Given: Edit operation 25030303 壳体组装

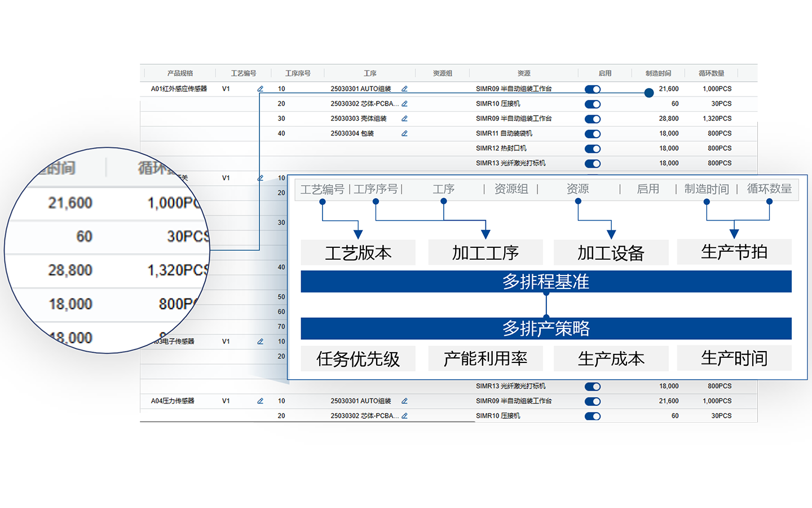Looking at the screenshot, I should (x=404, y=119).
